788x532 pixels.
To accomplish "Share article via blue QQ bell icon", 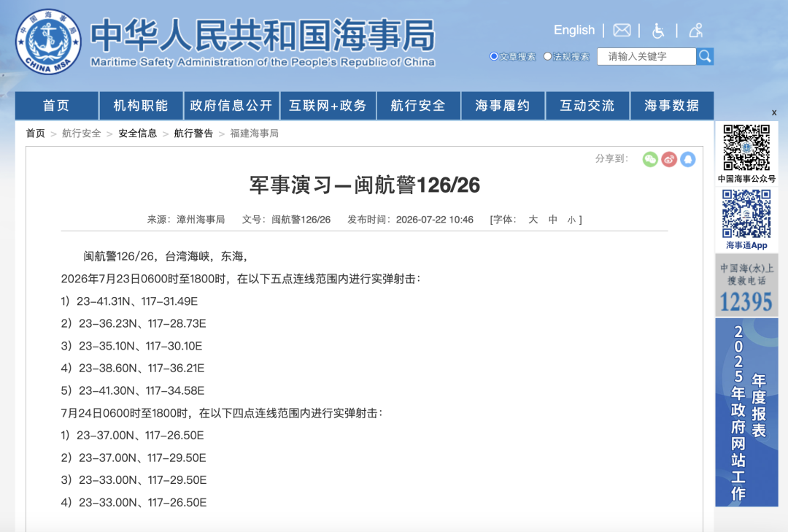I will point(688,159).
